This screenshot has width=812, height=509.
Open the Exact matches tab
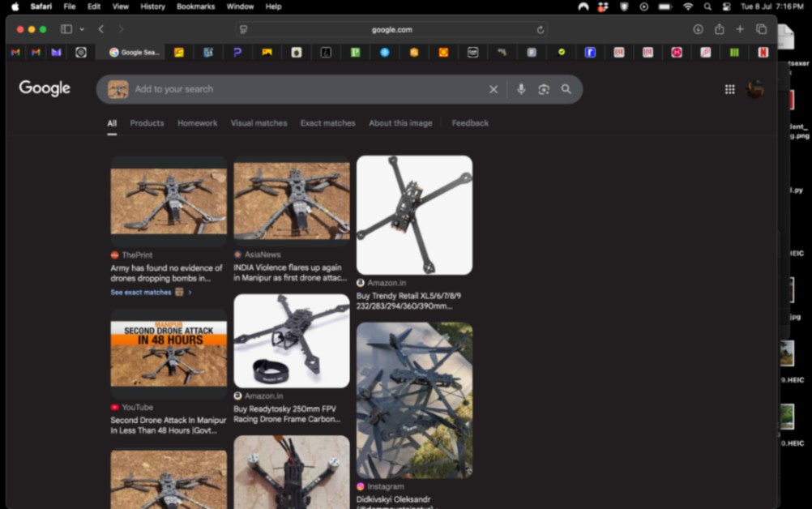tap(328, 123)
